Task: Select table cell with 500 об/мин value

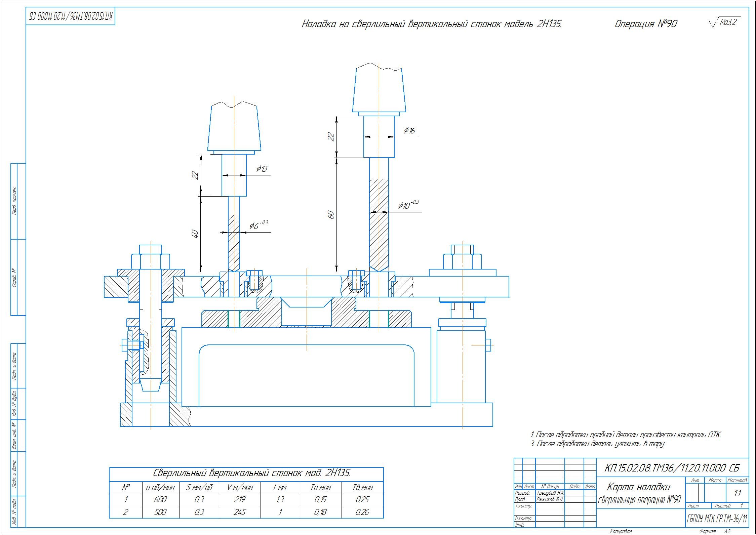Action: point(160,512)
